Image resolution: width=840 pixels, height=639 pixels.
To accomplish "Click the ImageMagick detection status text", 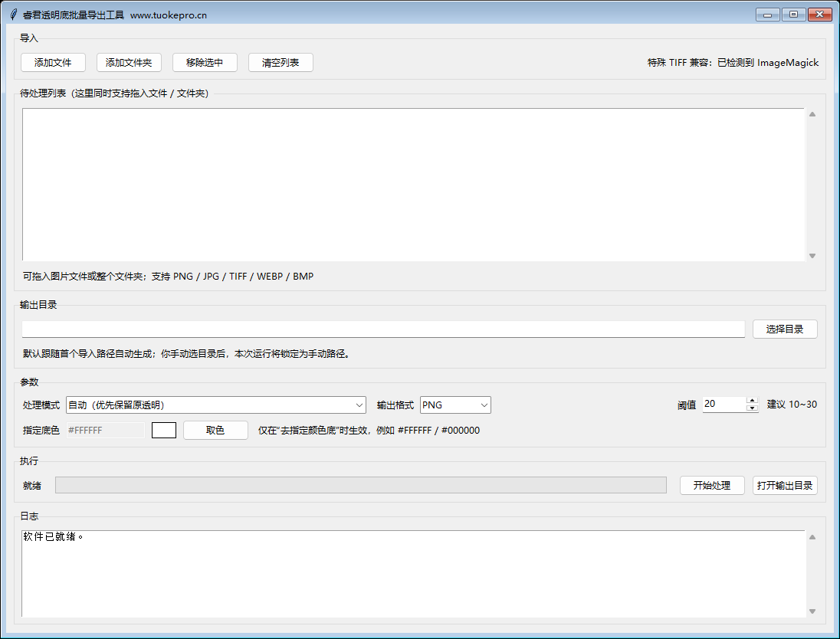I will (x=733, y=63).
